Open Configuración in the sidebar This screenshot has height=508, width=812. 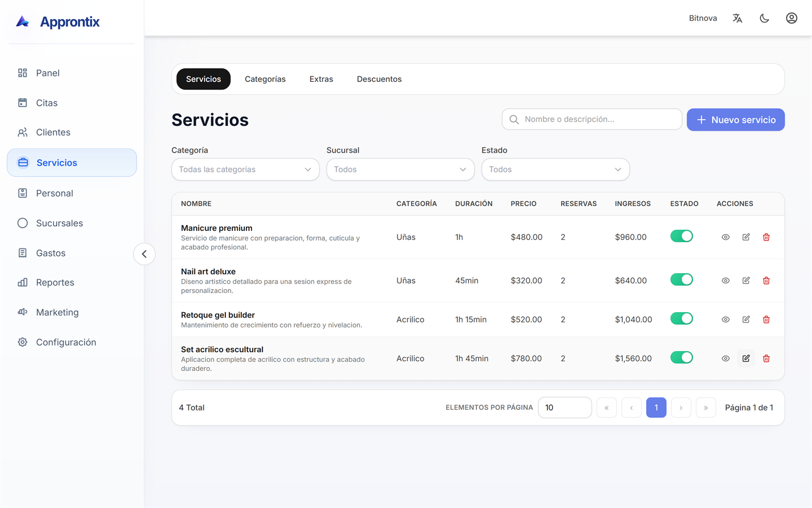[72, 342]
